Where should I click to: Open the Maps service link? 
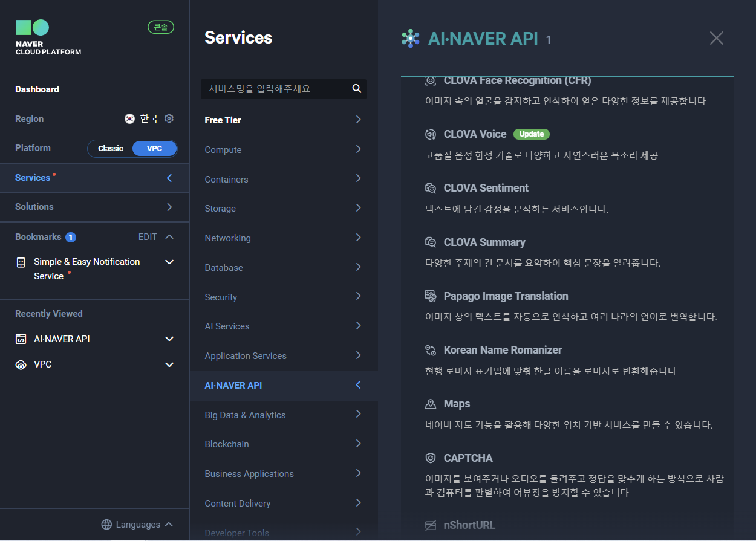click(457, 404)
